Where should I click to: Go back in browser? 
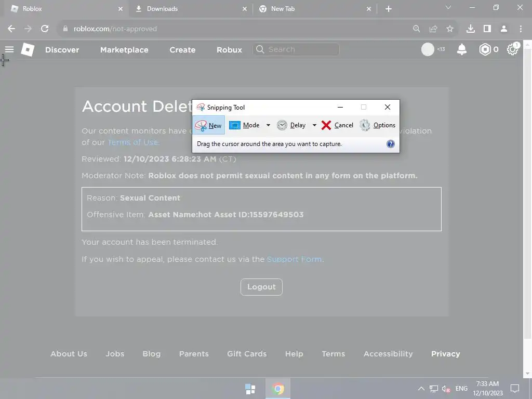11,29
